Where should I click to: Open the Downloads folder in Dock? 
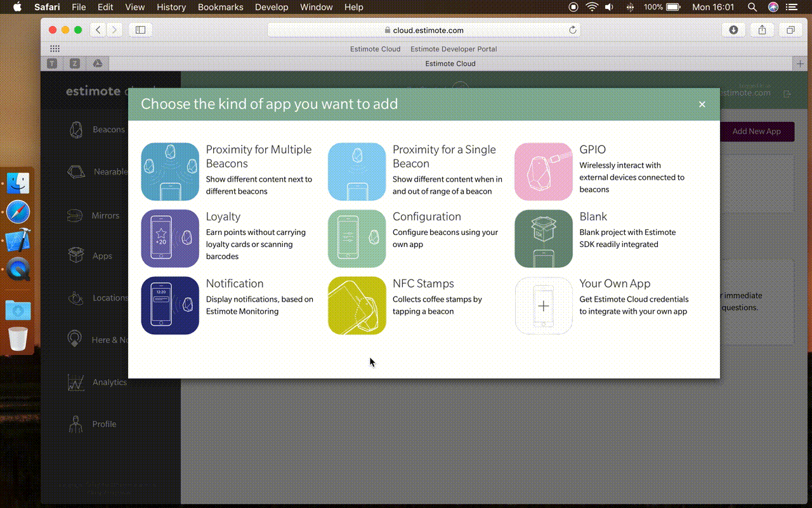[18, 310]
